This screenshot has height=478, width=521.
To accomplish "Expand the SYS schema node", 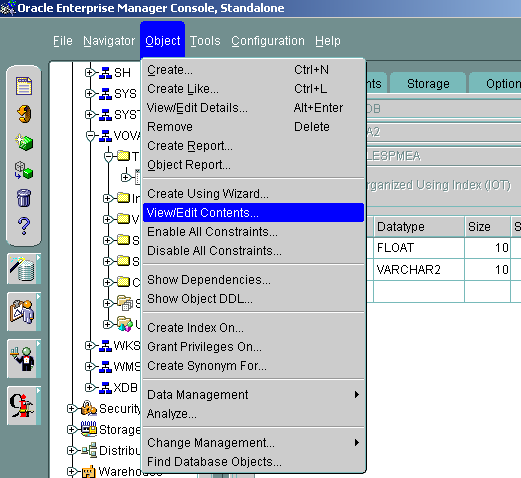I will [89, 94].
